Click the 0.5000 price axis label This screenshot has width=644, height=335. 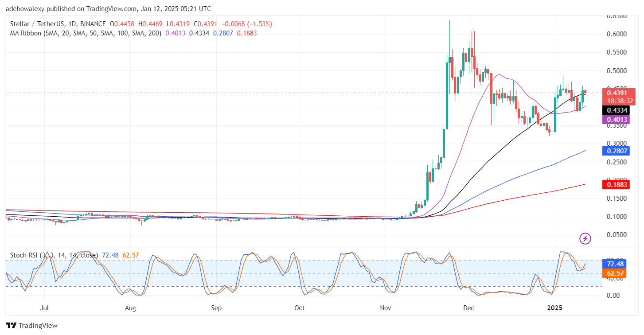click(x=616, y=71)
